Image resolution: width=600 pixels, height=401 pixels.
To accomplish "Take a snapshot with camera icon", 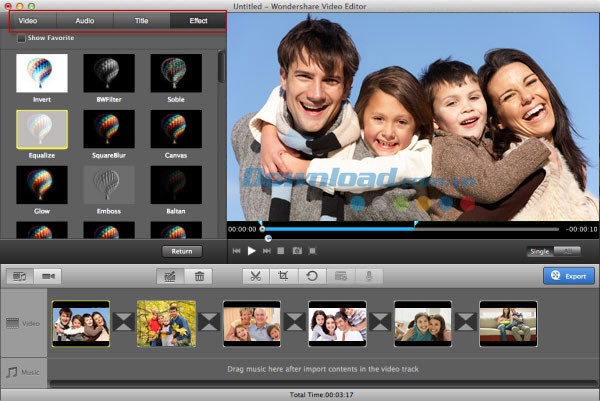I will [x=297, y=251].
